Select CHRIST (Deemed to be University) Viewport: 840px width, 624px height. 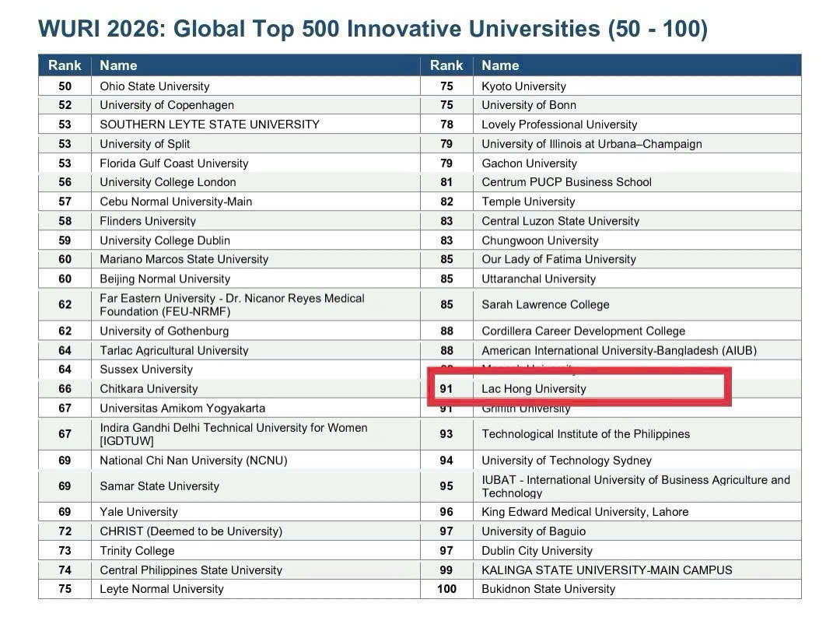(x=191, y=531)
